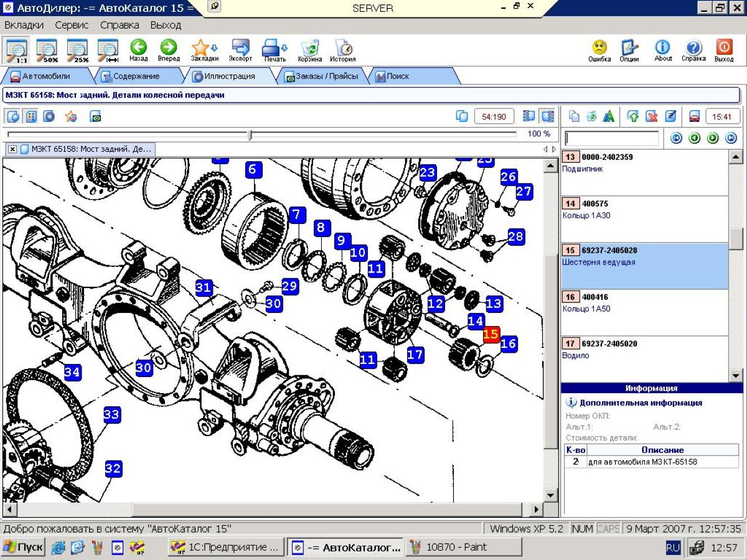Click the 54:190 counter button
Image resolution: width=747 pixels, height=560 pixels.
[x=494, y=116]
